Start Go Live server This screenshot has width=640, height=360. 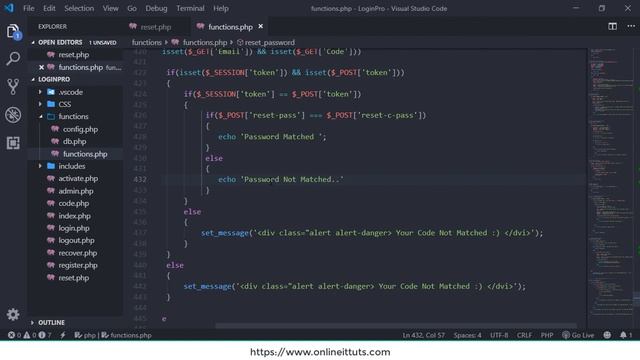click(x=578, y=335)
